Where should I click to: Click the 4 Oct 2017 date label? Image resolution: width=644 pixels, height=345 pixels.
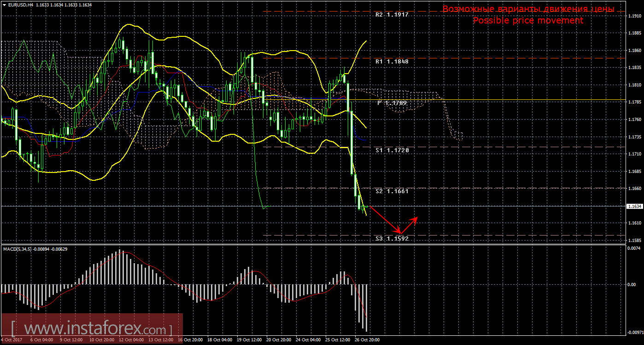click(10, 340)
